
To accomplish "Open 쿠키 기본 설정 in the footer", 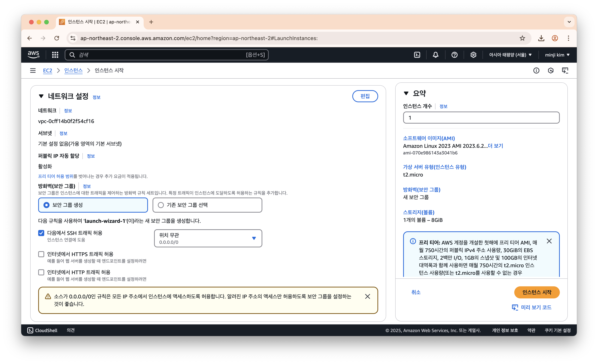I will pyautogui.click(x=558, y=330).
